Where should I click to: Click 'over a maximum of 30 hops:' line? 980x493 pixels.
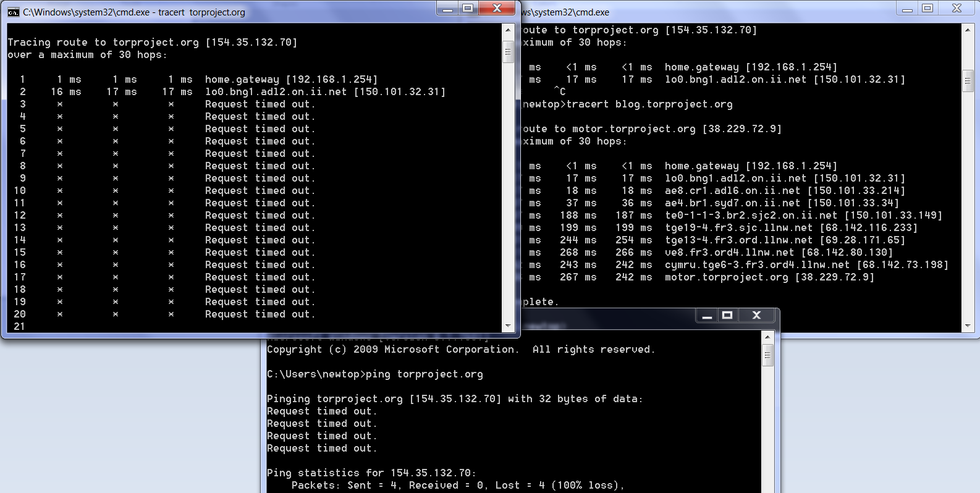point(87,54)
